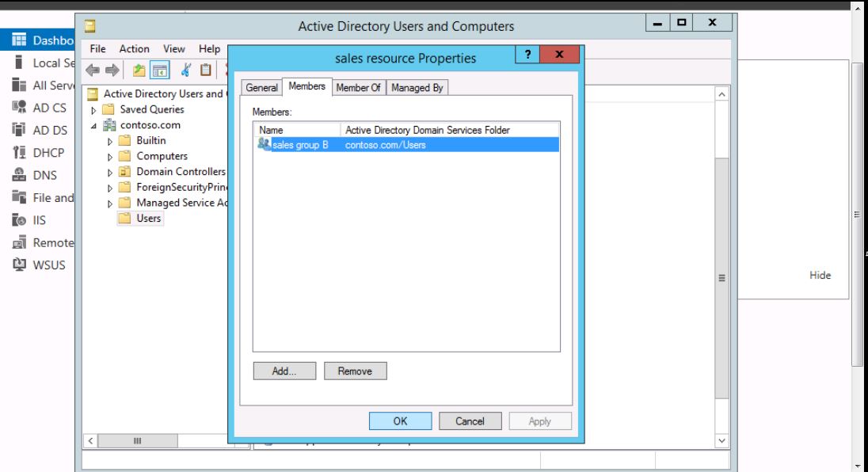Collapse the contoso.com tree node
Screen dimensions: 868x472
pyautogui.click(x=93, y=126)
